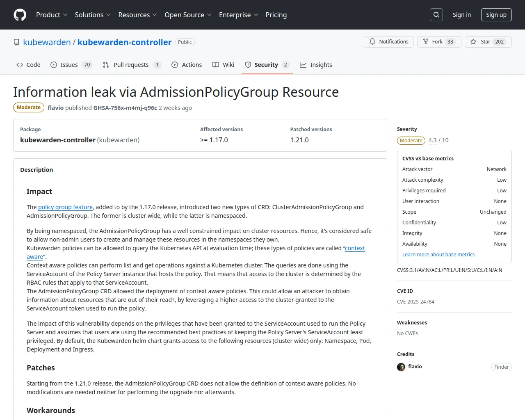
Task: Click the Fork count 33
Action: (450, 42)
